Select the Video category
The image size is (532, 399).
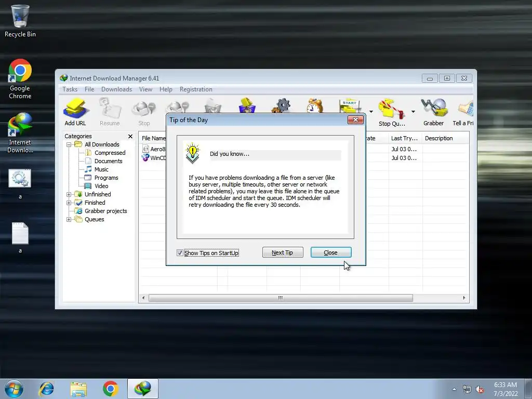pos(101,187)
